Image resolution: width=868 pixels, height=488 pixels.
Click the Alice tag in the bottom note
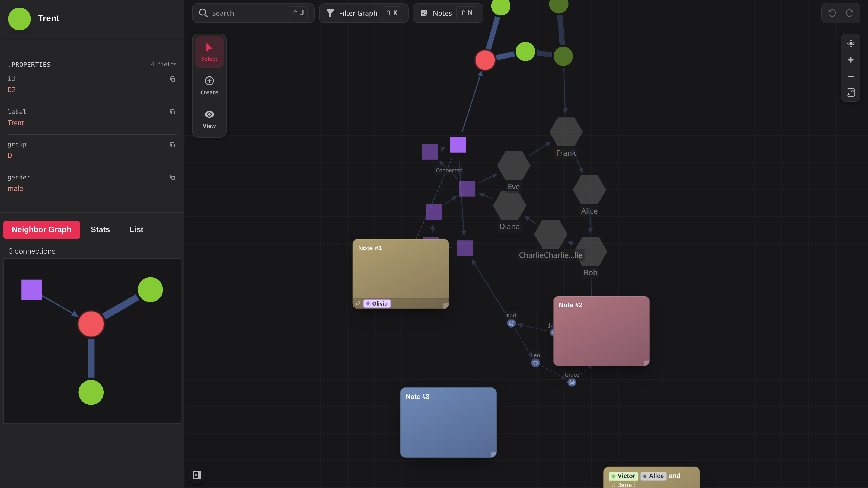tap(653, 476)
